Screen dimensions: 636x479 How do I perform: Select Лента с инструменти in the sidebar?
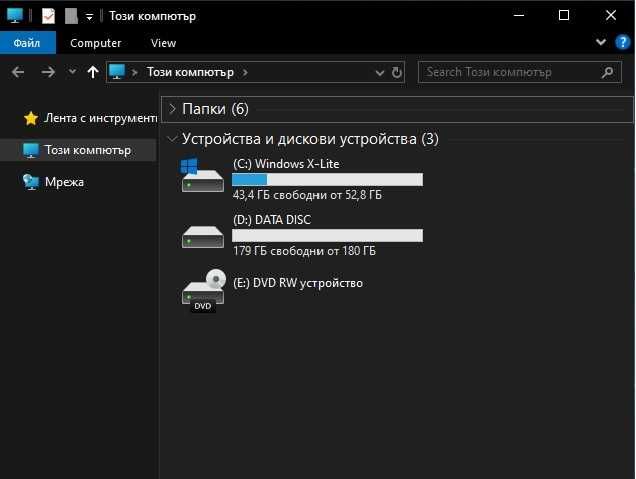pyautogui.click(x=101, y=118)
